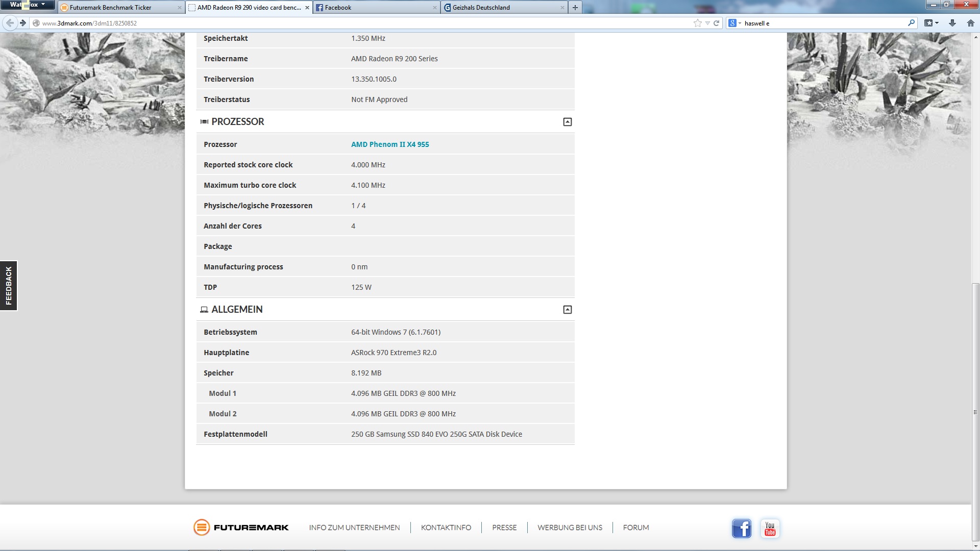Screen dimensions: 980x551
Task: Click the search magnifier icon in the search box
Action: (x=911, y=23)
